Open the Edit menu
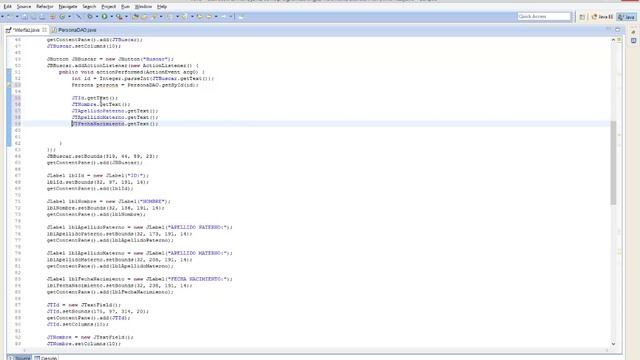This screenshot has height=360, width=640. 7,7
